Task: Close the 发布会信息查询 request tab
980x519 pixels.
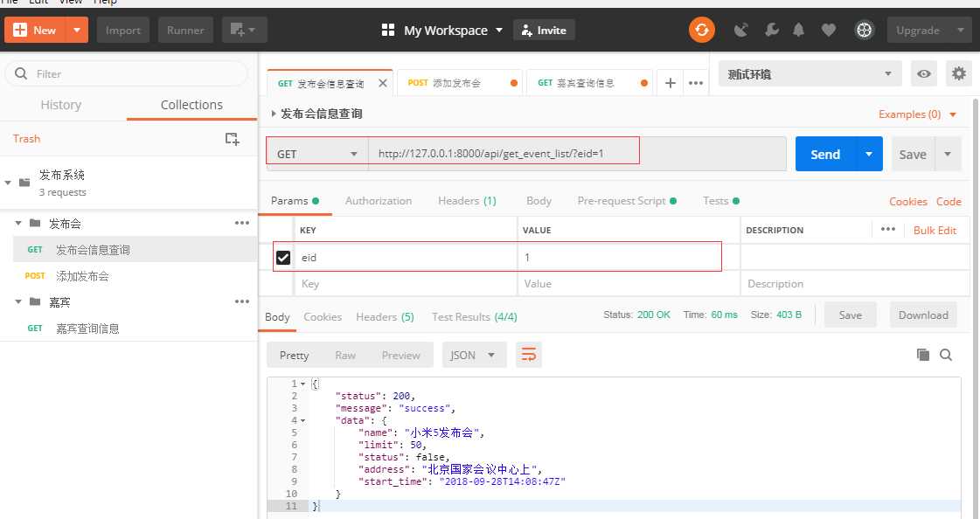Action: tap(383, 82)
